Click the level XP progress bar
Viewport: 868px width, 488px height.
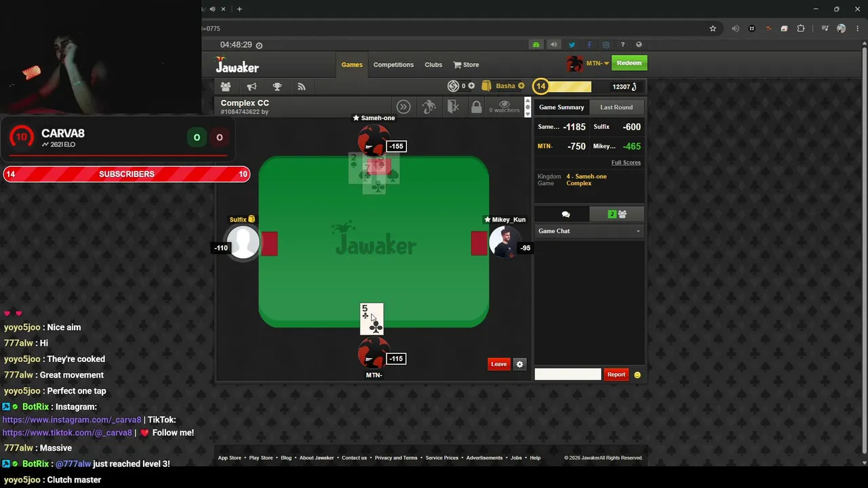coord(570,86)
